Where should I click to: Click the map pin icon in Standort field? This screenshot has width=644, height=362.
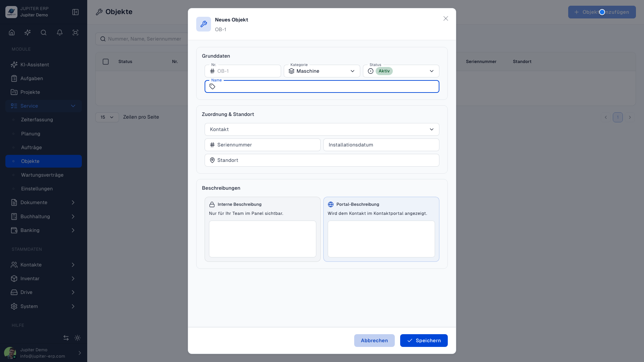[212, 160]
